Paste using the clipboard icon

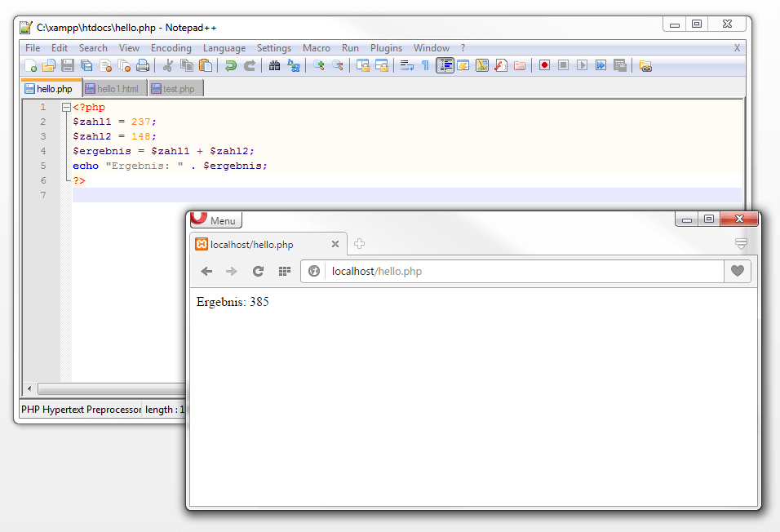pos(206,65)
